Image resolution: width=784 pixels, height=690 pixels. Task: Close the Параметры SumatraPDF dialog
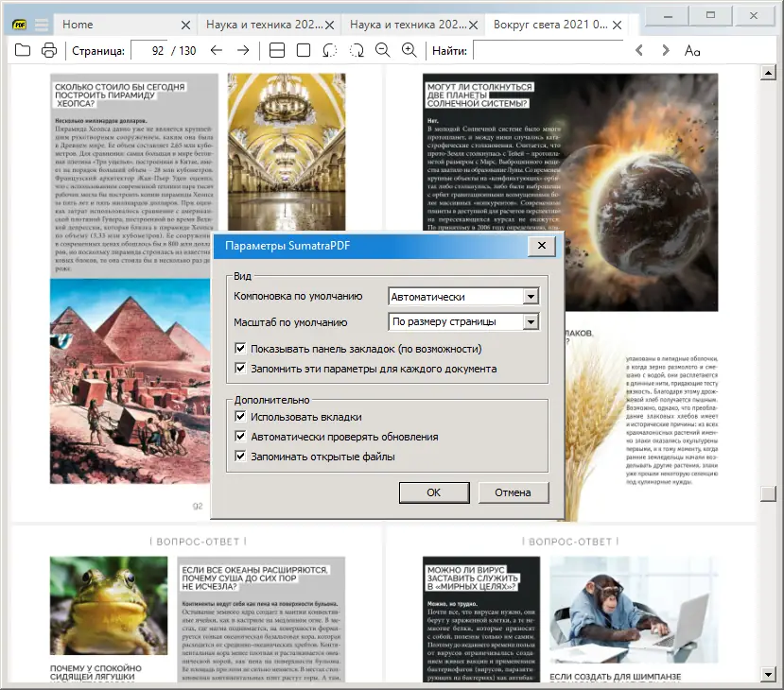tap(542, 246)
